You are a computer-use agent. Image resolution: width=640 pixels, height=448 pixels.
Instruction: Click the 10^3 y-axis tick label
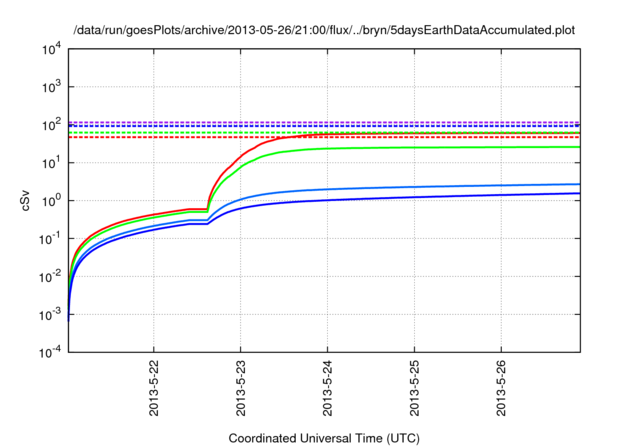[x=51, y=86]
